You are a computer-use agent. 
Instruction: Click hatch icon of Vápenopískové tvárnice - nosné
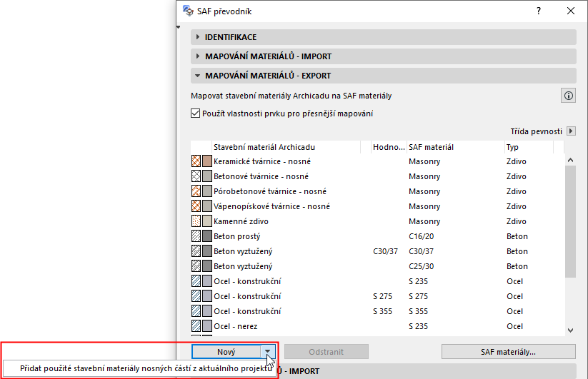coord(196,206)
